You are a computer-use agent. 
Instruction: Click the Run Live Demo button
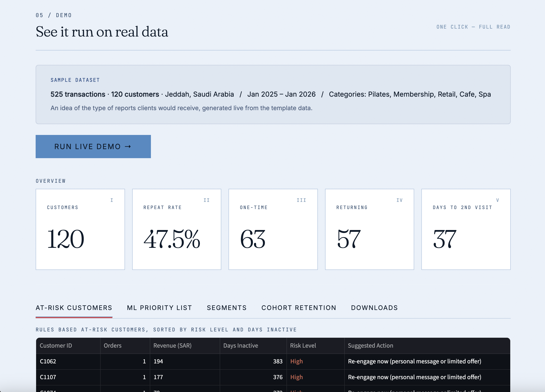point(93,146)
